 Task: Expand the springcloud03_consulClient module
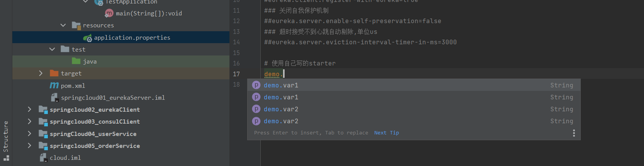29,122
